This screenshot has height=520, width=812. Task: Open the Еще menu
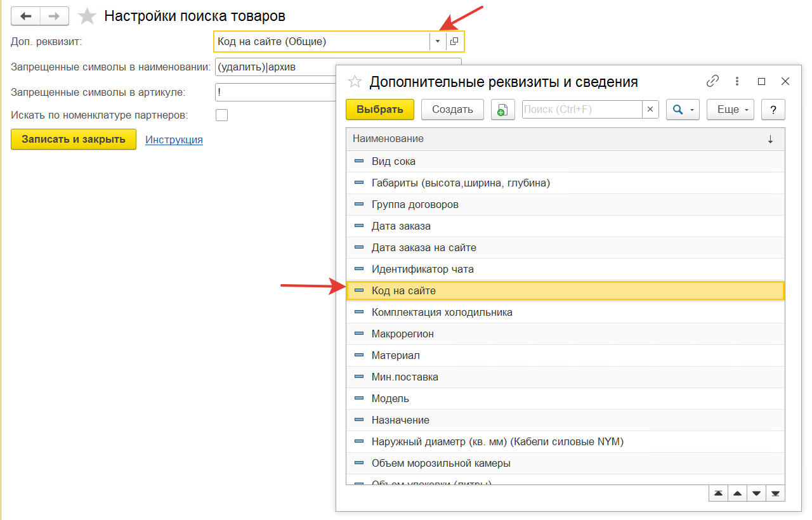click(730, 109)
